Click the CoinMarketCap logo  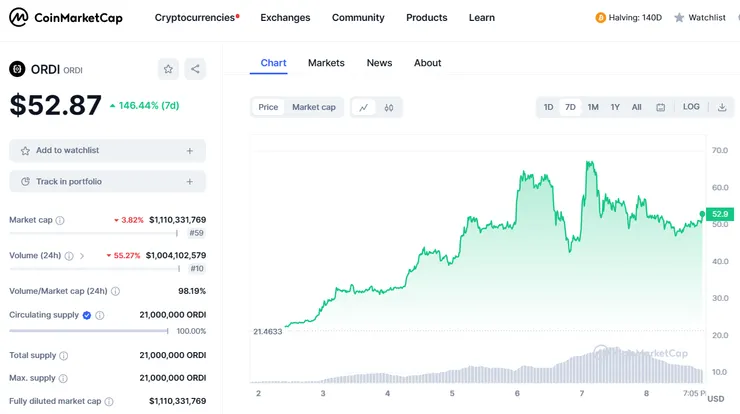tap(66, 17)
